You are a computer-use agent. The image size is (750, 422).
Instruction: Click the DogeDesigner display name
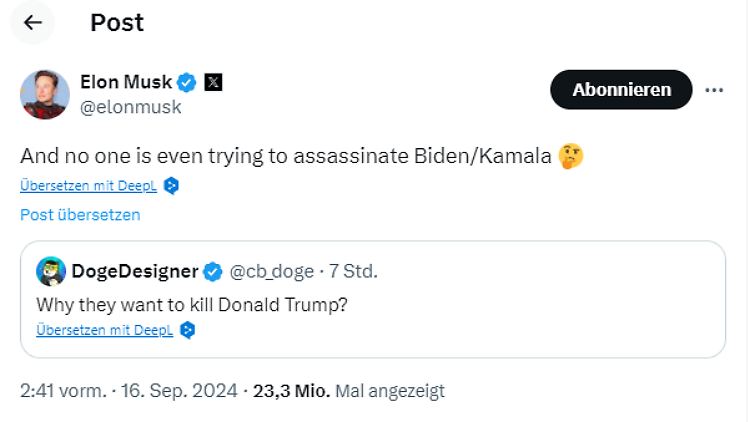[x=135, y=271]
